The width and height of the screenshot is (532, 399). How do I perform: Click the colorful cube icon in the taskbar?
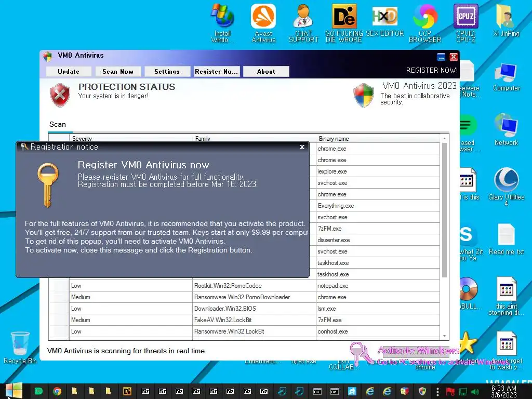(x=404, y=391)
